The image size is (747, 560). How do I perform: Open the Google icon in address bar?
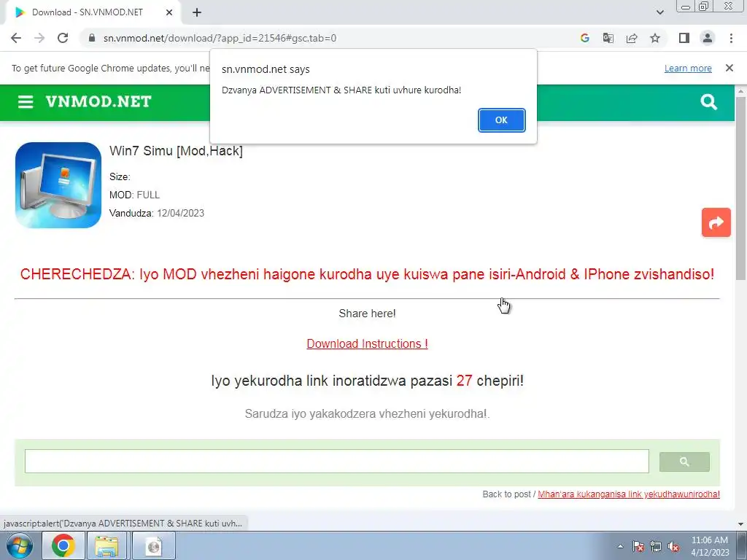[x=584, y=38]
